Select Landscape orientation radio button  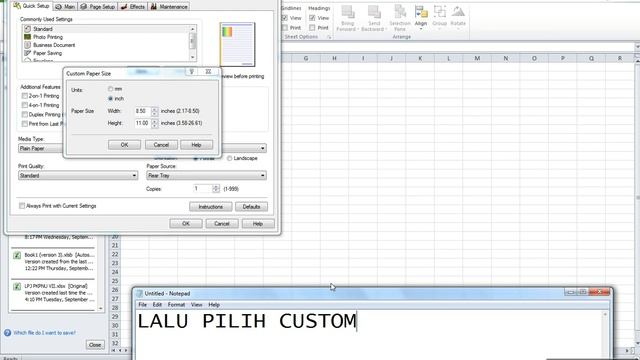tap(230, 158)
